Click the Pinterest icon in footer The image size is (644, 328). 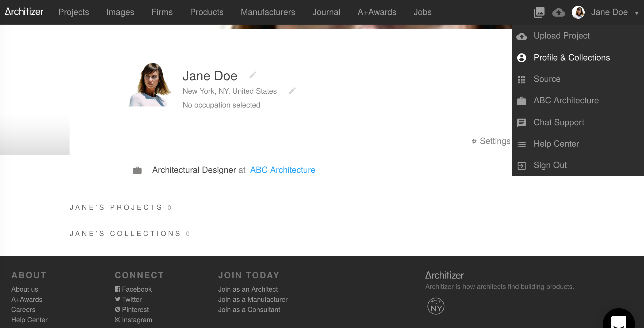tap(117, 309)
